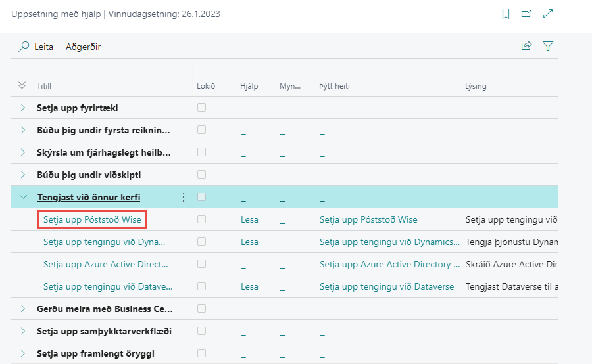592x364 pixels.
Task: Click the Titill column header
Action: 44,86
